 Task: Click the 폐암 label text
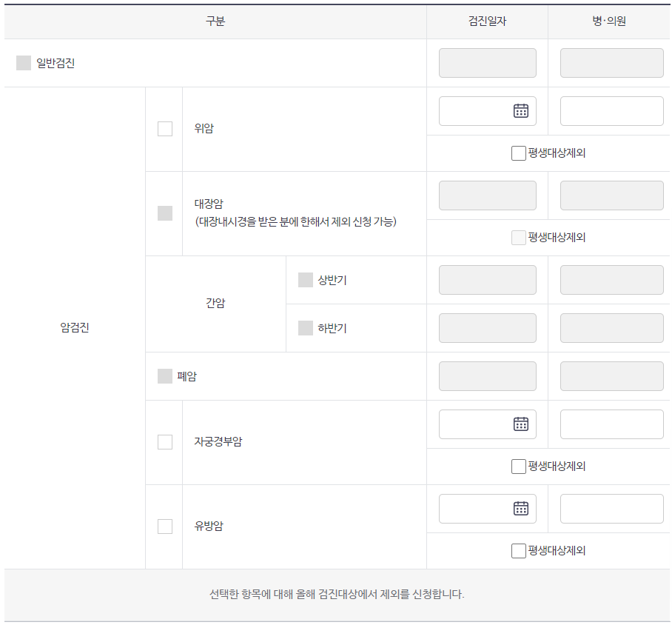(187, 376)
